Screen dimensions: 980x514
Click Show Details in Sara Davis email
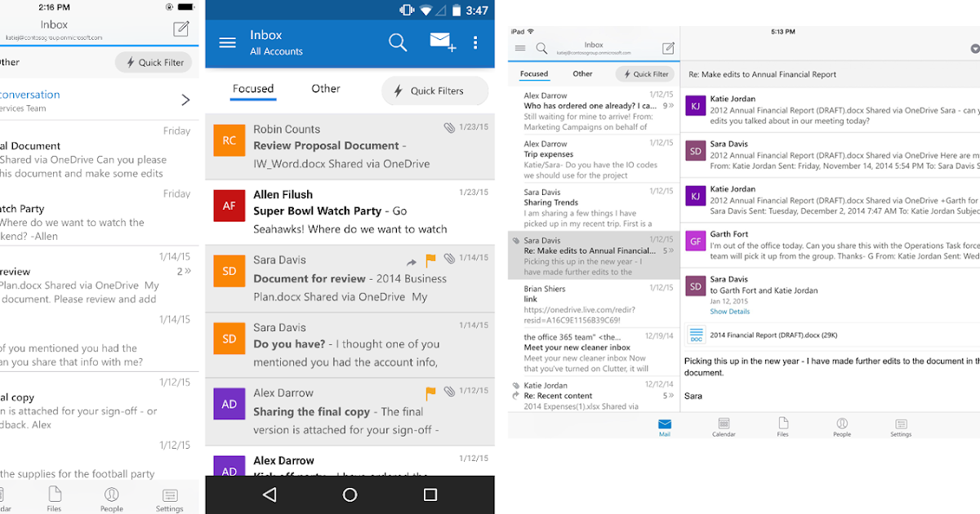pos(730,311)
